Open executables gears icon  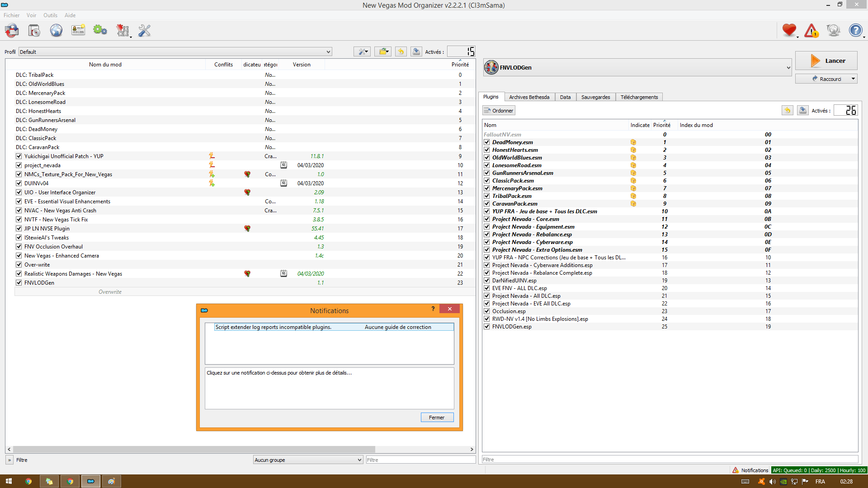point(100,31)
